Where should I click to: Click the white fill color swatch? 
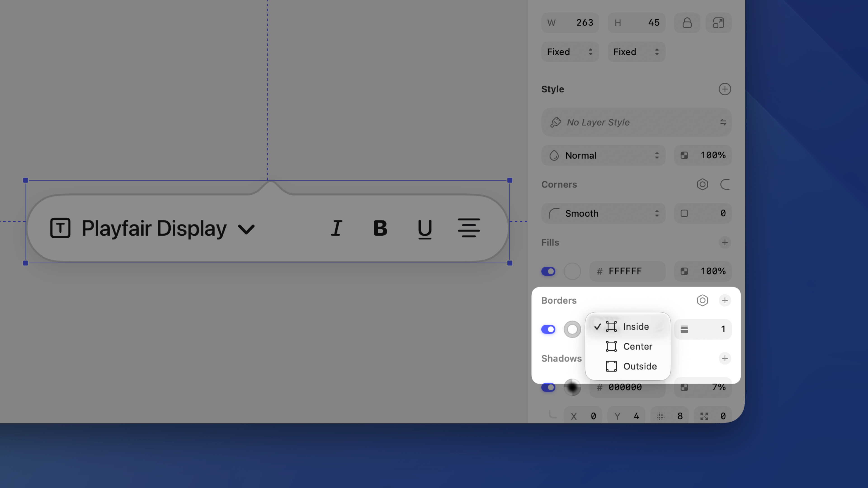tap(572, 271)
